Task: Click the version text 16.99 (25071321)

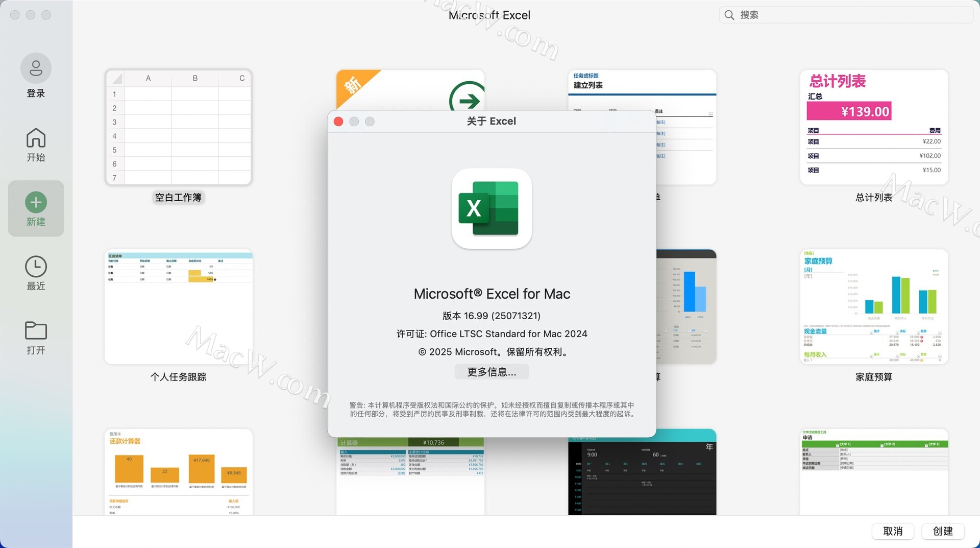Action: (492, 316)
